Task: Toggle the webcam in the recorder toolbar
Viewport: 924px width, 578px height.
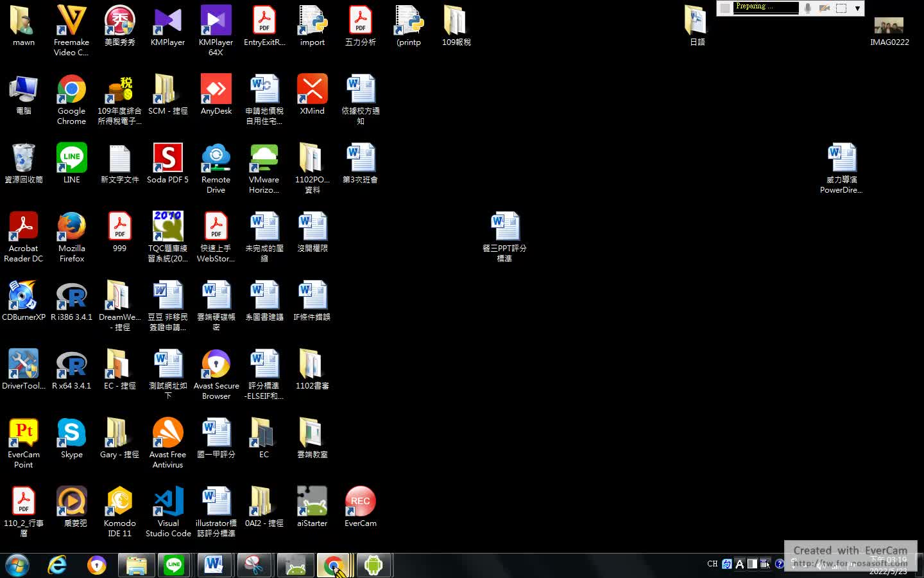Action: click(825, 8)
